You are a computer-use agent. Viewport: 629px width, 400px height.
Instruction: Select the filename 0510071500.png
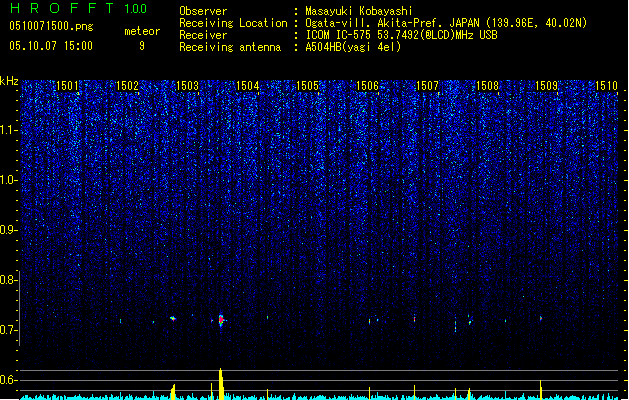[51, 26]
